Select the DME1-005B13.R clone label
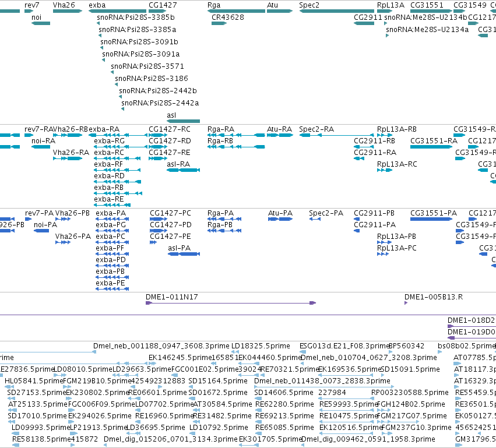 click(434, 297)
